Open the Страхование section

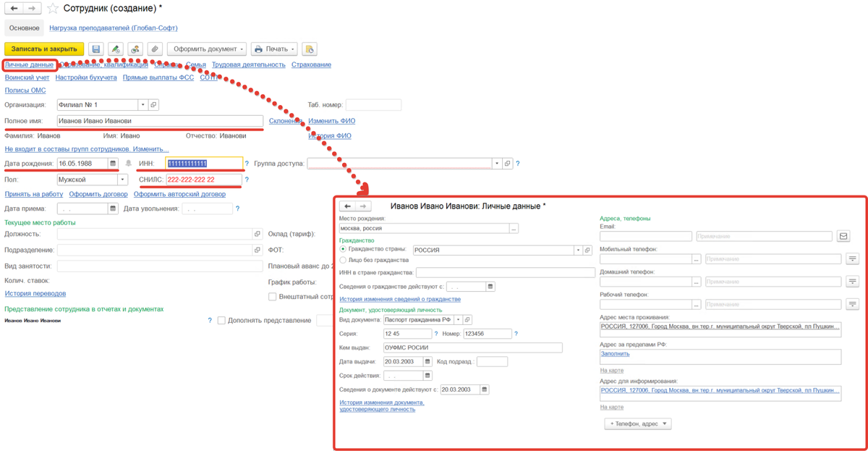click(312, 64)
